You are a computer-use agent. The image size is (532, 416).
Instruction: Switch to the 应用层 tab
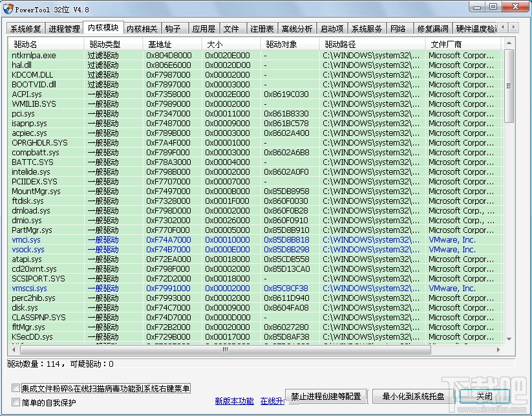(x=204, y=28)
